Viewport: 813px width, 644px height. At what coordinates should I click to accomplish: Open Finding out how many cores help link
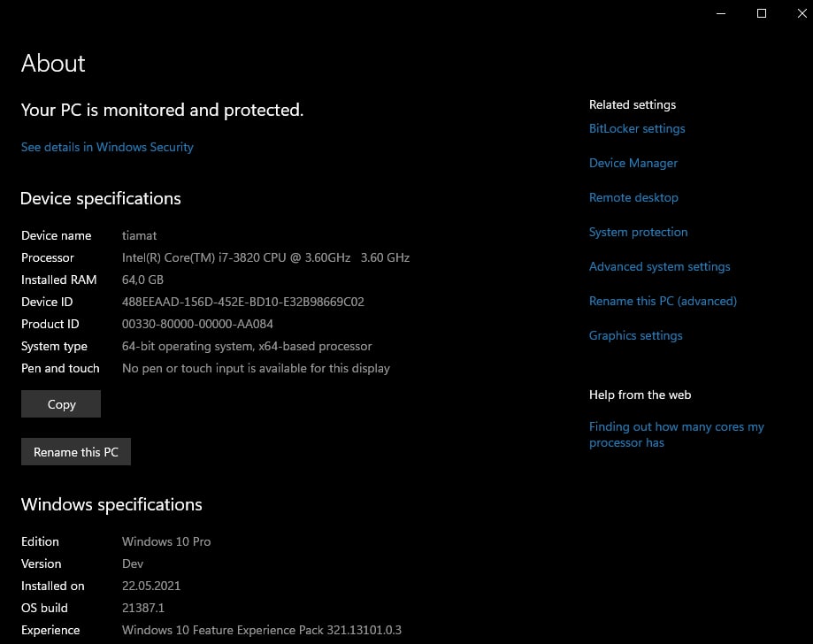(x=676, y=434)
